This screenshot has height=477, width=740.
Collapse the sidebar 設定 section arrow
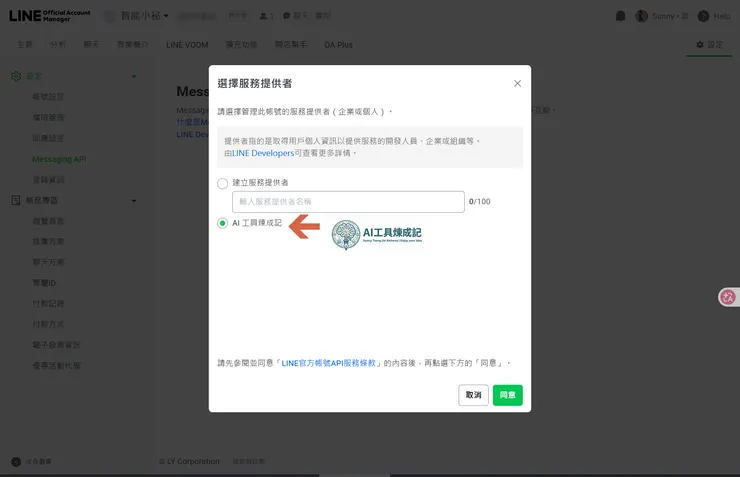134,76
